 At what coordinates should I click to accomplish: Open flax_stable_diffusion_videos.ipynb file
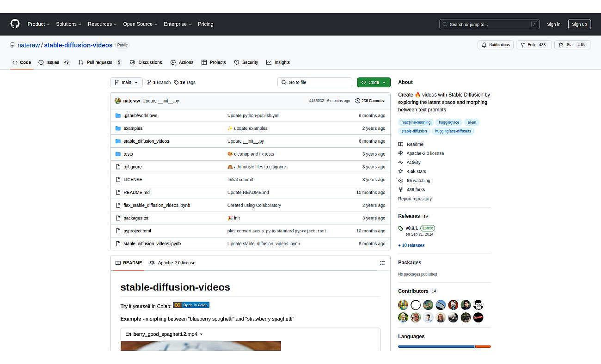[157, 205]
